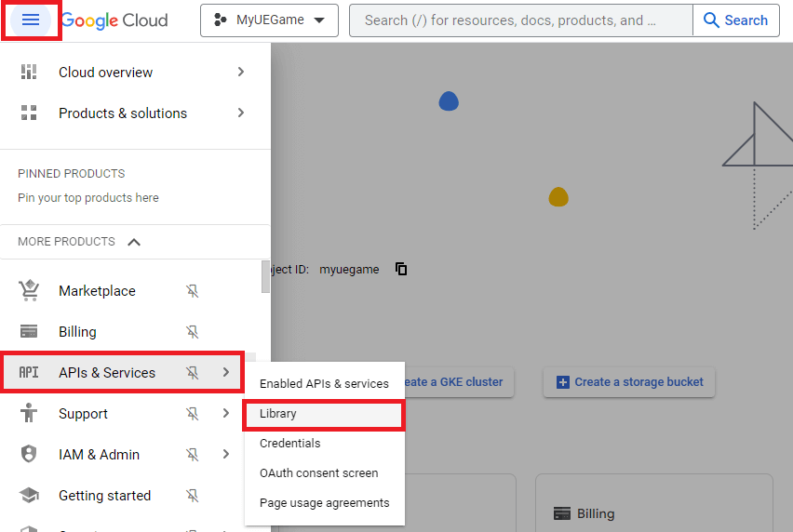793x532 pixels.
Task: Click the myuegame project ID text
Action: click(349, 270)
